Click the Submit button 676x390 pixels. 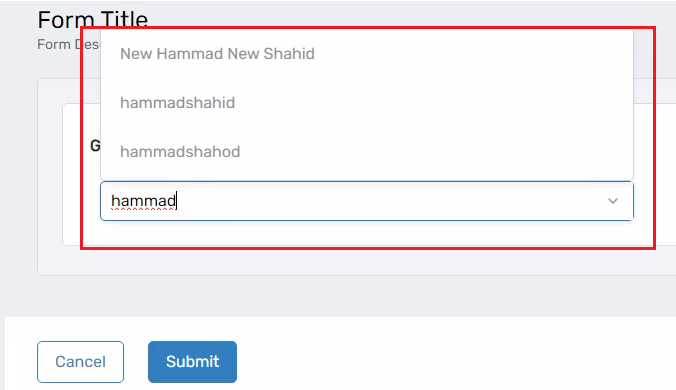[192, 362]
